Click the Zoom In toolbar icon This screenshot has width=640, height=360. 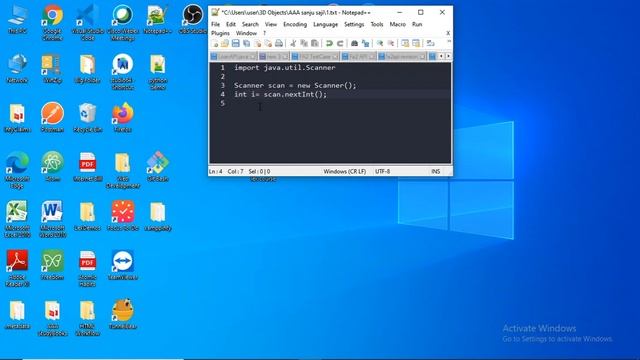[380, 43]
